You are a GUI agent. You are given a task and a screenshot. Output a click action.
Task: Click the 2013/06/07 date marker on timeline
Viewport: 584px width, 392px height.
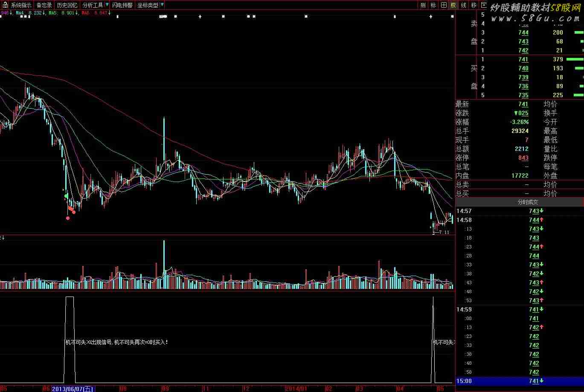tap(73, 389)
